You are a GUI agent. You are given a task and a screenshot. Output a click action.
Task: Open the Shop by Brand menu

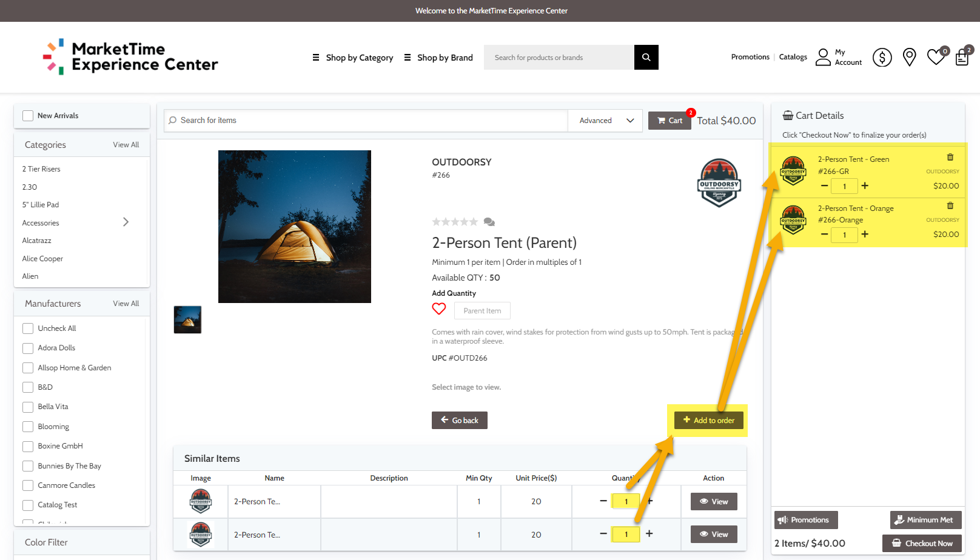[438, 58]
